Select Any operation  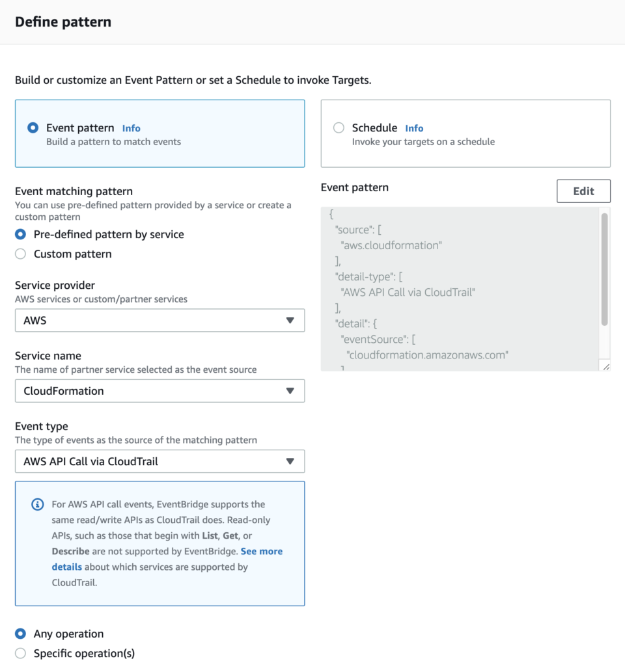[x=20, y=634]
